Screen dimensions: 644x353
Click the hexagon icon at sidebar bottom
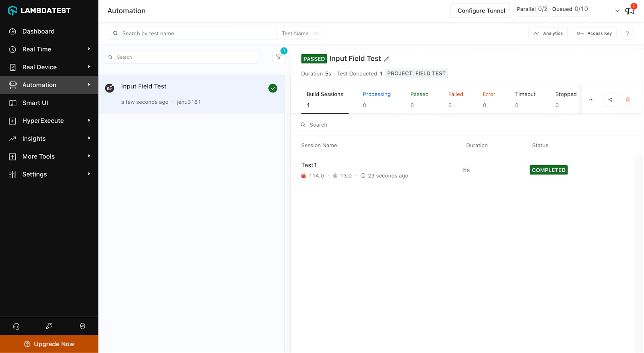[82, 326]
